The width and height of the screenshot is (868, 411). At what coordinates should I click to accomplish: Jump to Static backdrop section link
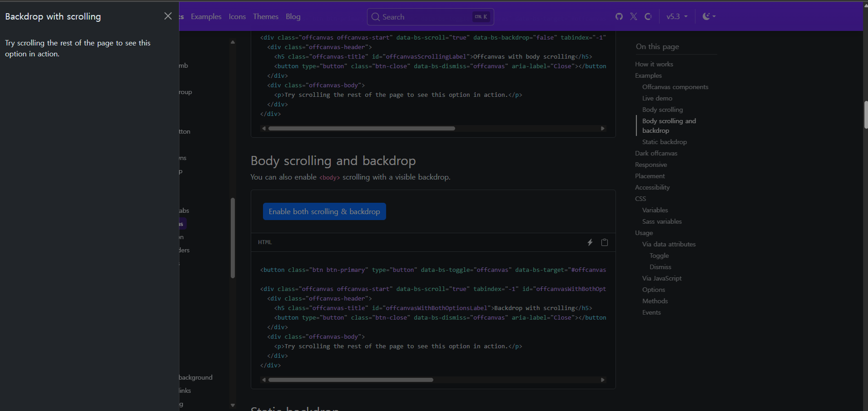pos(664,142)
